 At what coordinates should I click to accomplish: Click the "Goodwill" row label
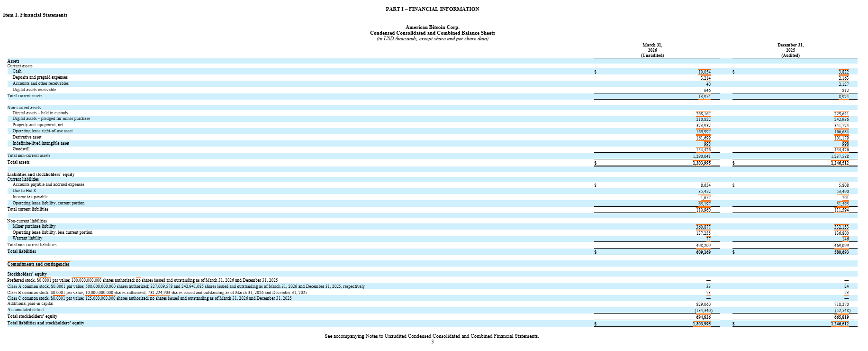click(21, 149)
